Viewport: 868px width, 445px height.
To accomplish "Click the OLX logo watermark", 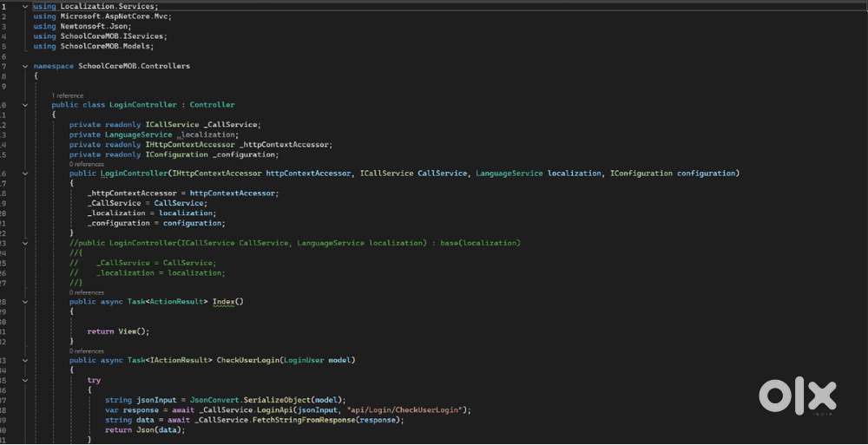I will pyautogui.click(x=799, y=396).
